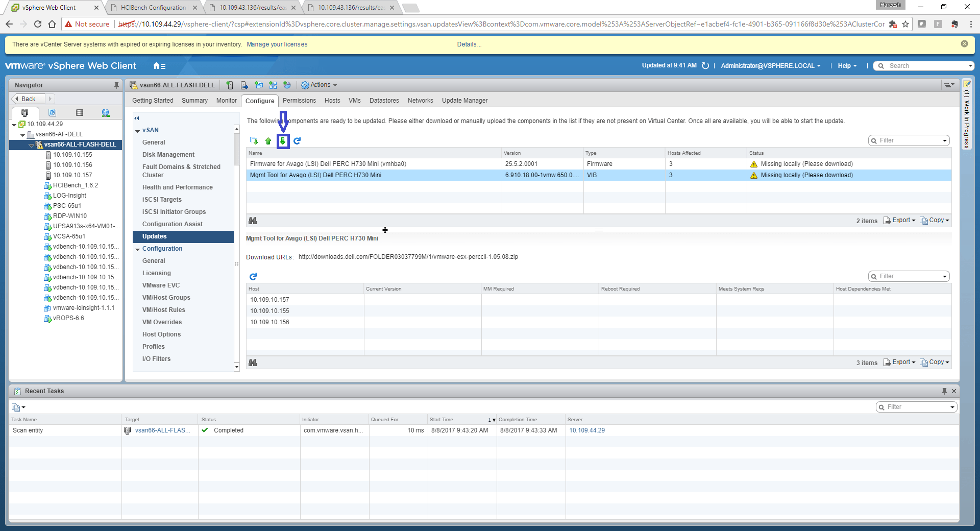This screenshot has width=980, height=531.
Task: Open the Update Manager tab
Action: click(464, 101)
